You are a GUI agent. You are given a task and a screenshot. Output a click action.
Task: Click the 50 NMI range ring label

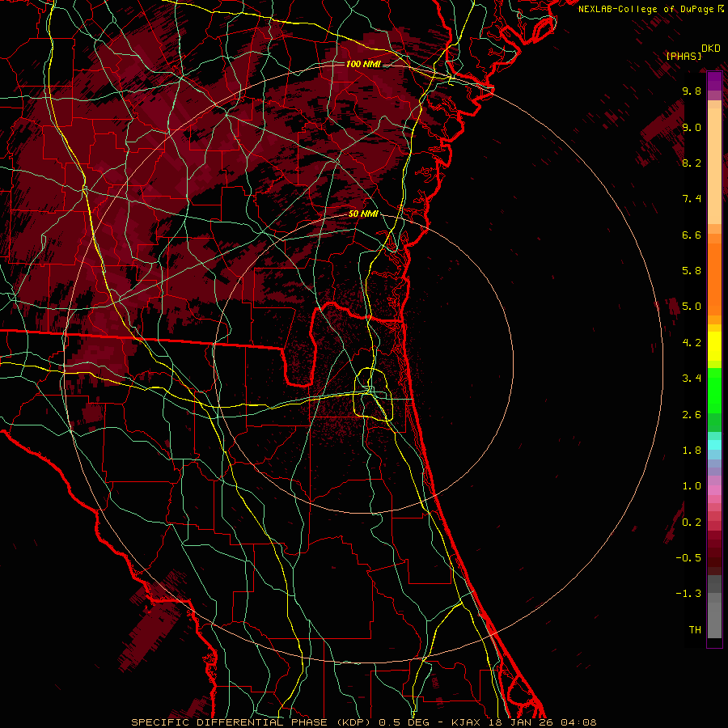[363, 214]
